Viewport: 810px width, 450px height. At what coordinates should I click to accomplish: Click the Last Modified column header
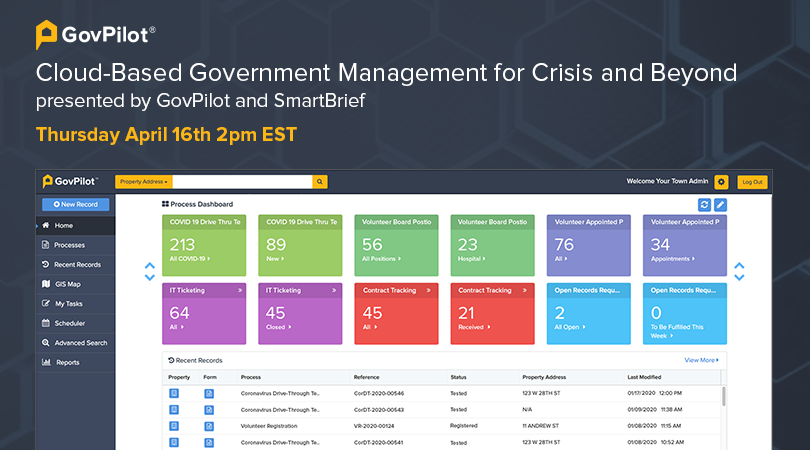point(644,377)
